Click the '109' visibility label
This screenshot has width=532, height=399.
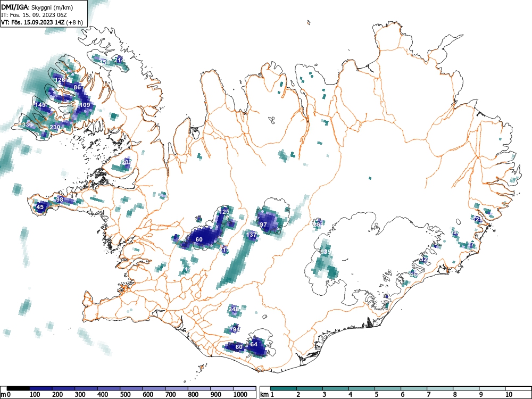point(85,105)
